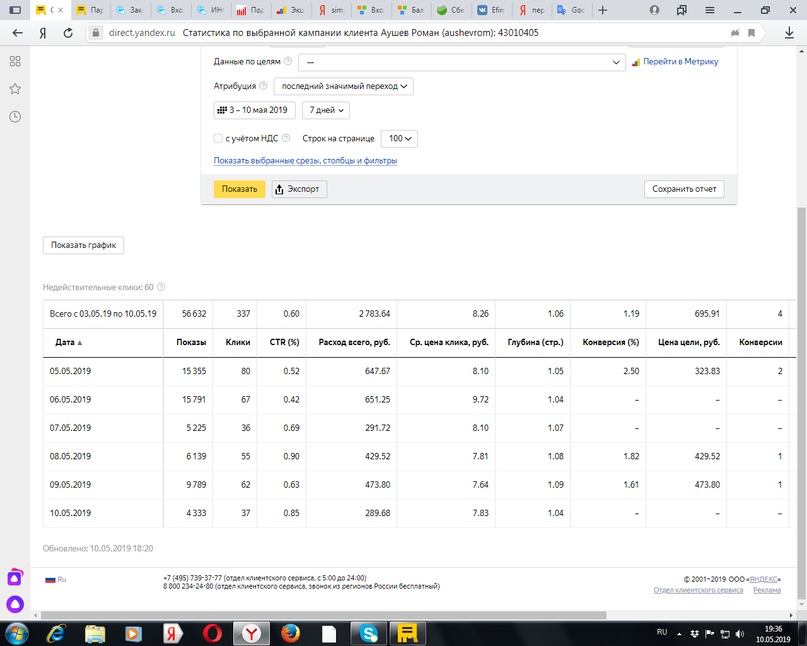The image size is (807, 646).
Task: Click the Показы column header
Action: 191,342
